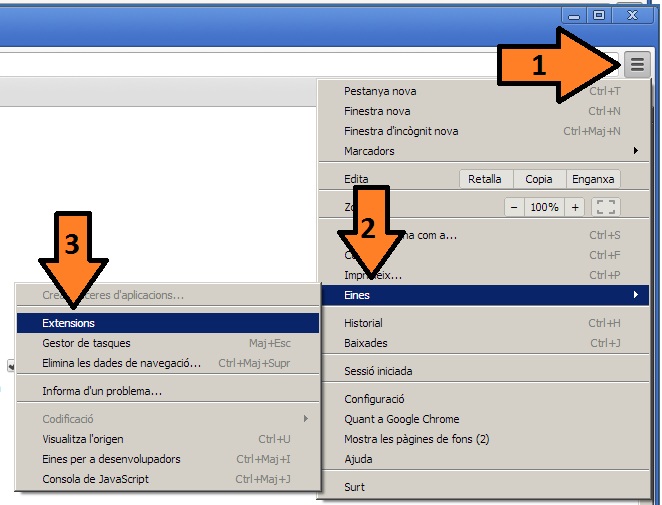Expand the Marcadors submenu arrow
Screen dimensions: 662x505
[636, 151]
